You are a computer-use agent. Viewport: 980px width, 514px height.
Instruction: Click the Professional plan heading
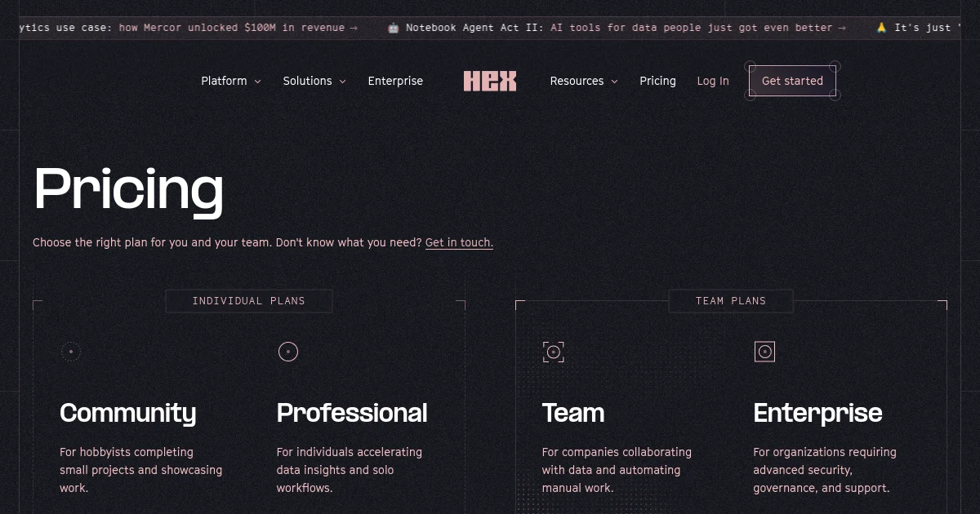352,413
